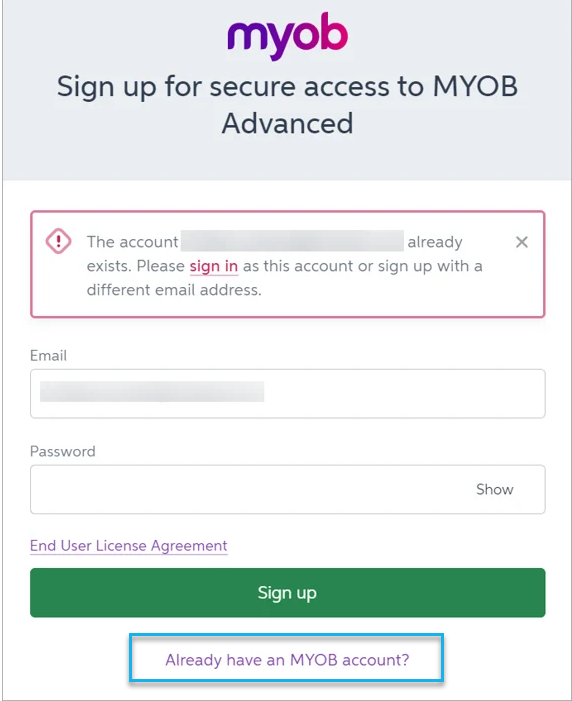Click the red exclamation warning icon

coord(58,241)
